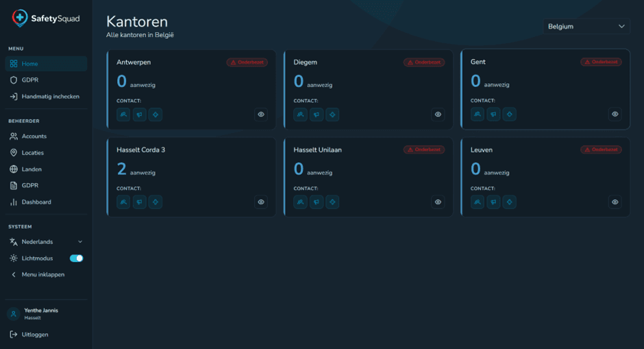
Task: Click the '2' attendance count on Hasselt Corda 3
Action: (x=121, y=169)
